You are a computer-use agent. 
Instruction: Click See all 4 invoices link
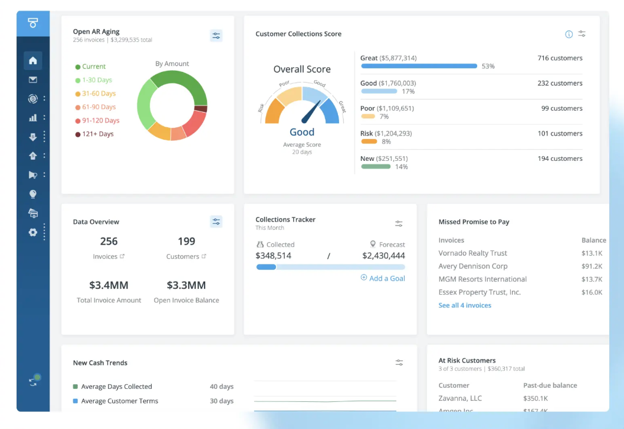tap(464, 305)
